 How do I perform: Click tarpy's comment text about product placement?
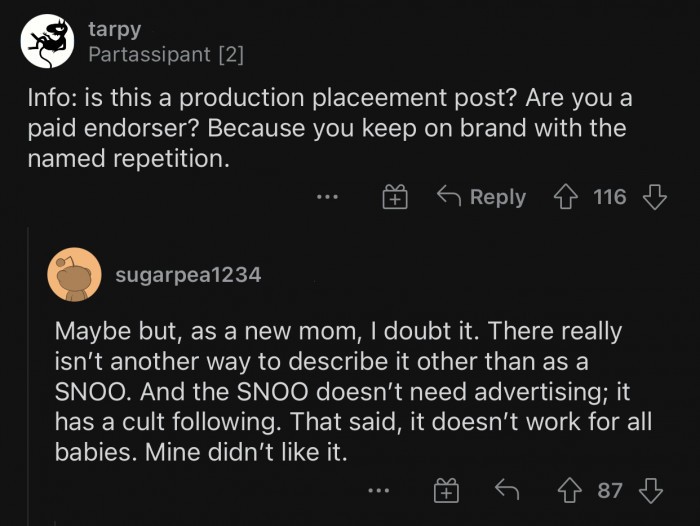(x=330, y=128)
